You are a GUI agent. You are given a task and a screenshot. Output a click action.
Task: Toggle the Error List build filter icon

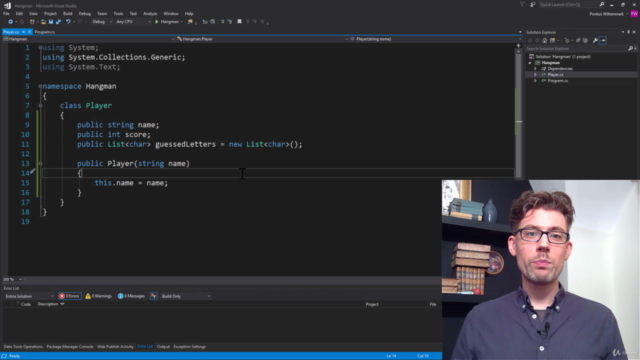click(153, 296)
